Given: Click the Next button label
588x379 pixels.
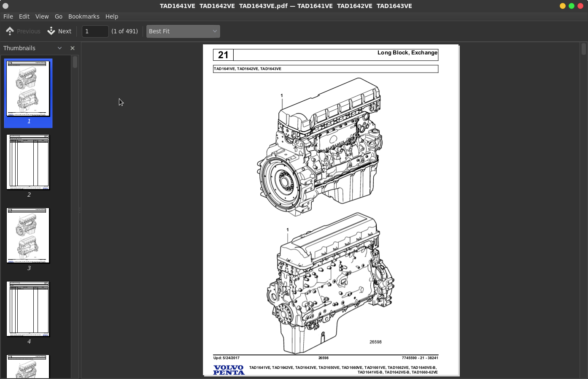Looking at the screenshot, I should point(65,31).
